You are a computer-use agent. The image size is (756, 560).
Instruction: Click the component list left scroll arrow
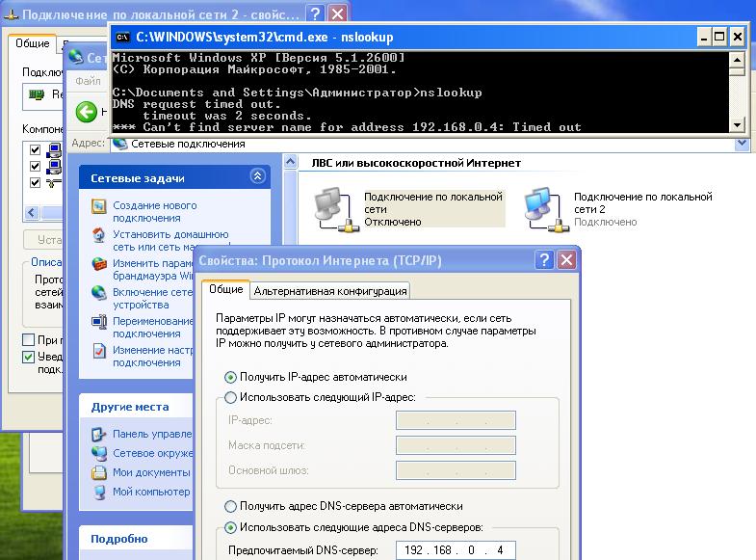click(x=32, y=212)
